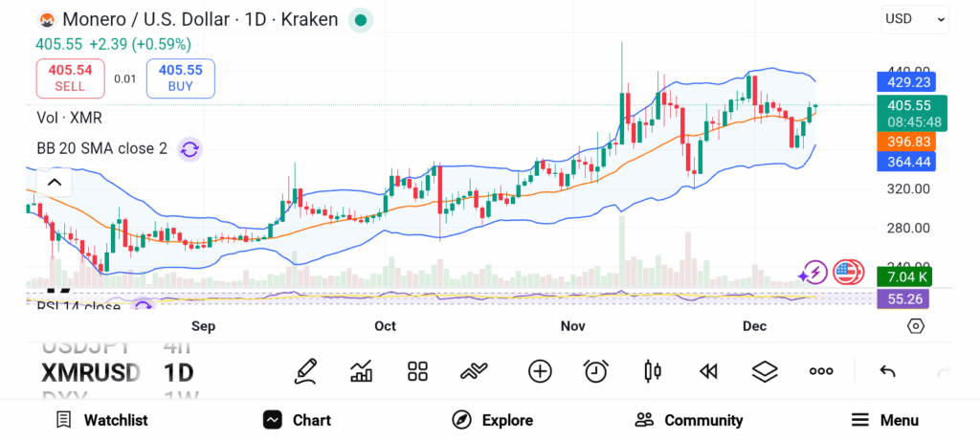Toggle the green market status indicator
This screenshot has width=980, height=441.
(360, 19)
